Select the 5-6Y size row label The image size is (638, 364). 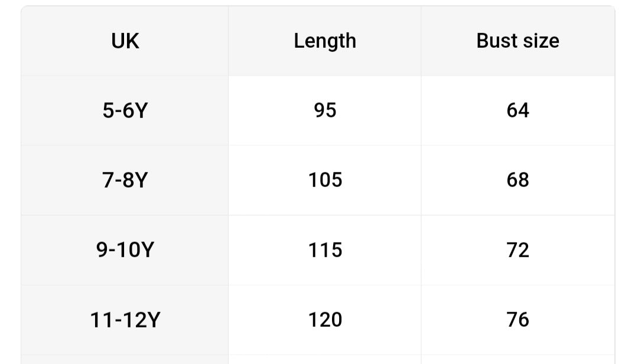tap(125, 110)
